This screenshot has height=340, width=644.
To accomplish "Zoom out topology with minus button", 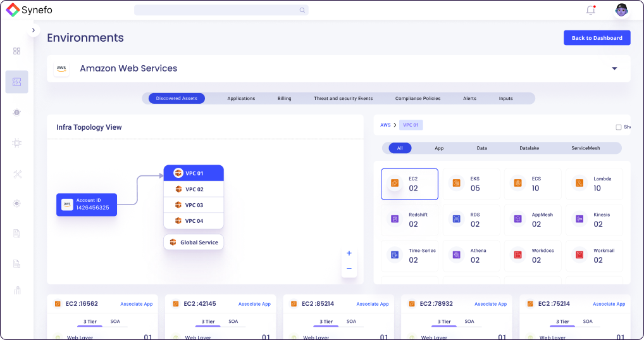I will click(x=349, y=269).
